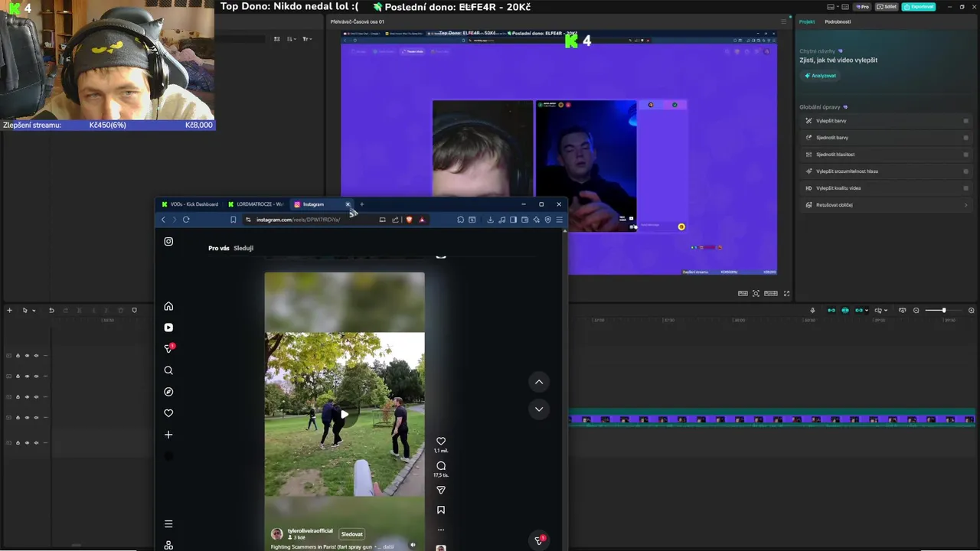
Task: Adjust the timeline zoom slider
Action: point(944,310)
